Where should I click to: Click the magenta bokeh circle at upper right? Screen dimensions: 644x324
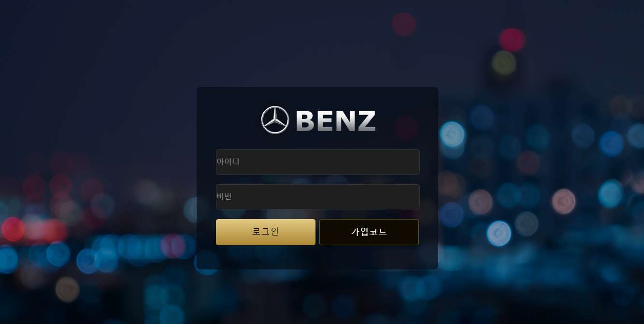(x=512, y=40)
